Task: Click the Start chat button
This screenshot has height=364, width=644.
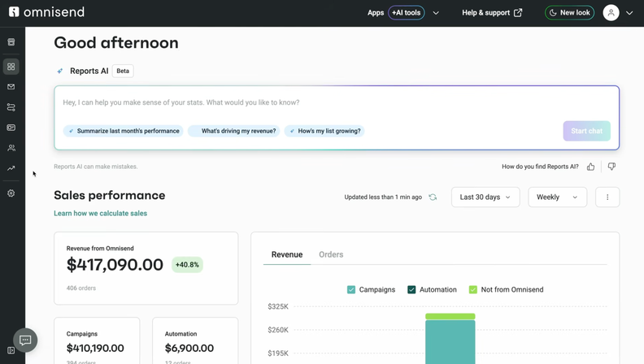Action: click(586, 131)
